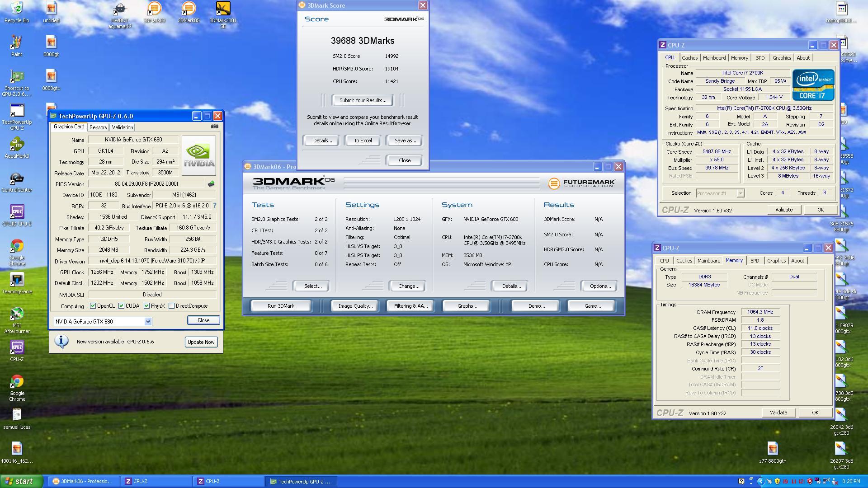This screenshot has width=868, height=488.
Task: Open the Paint desktop shortcut
Action: pos(17,46)
